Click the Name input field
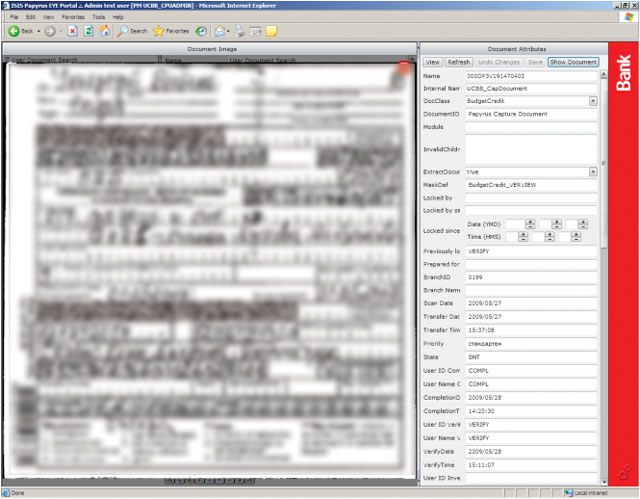 530,76
